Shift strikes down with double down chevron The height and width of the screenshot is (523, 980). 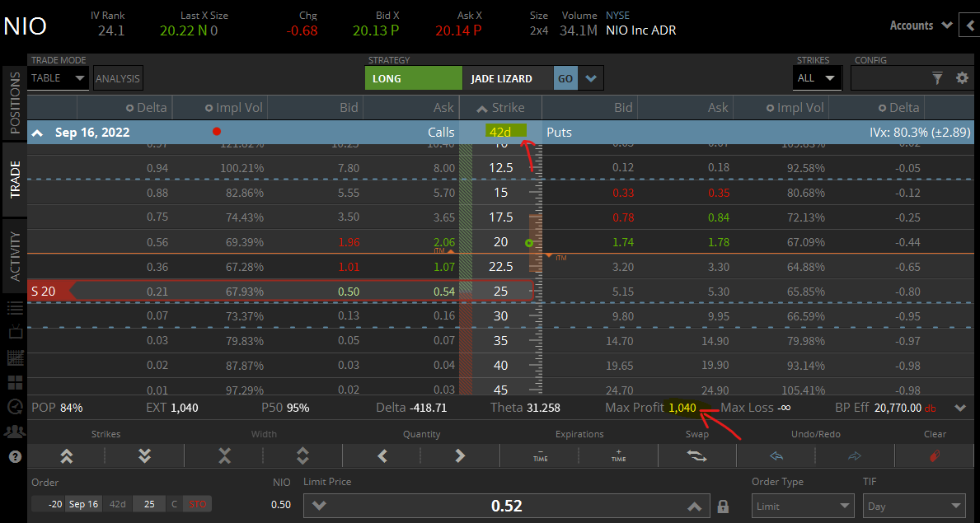[144, 455]
